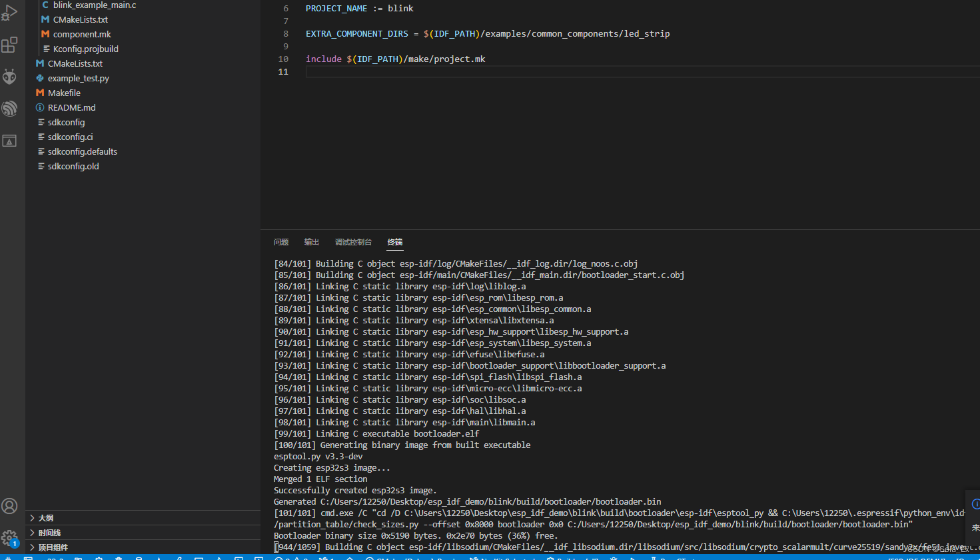980x560 pixels.
Task: Click the [99/101] bootloader.elf linking line
Action: (376, 434)
